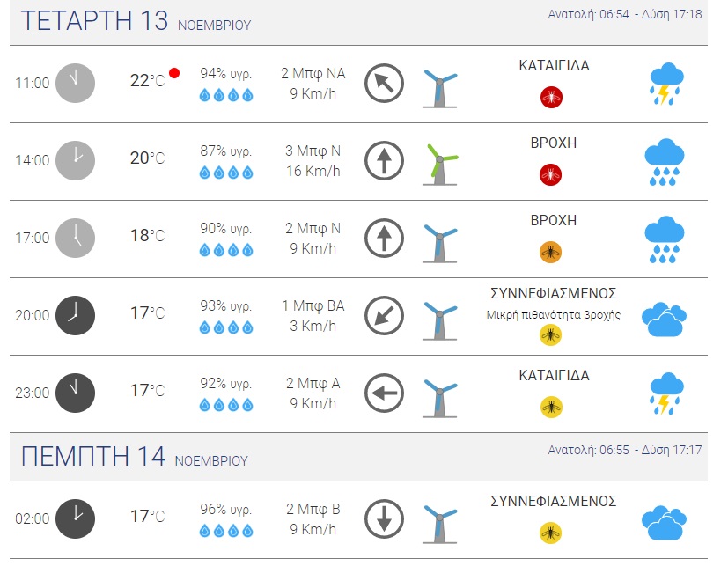Click the rain cloud icon at 14:00

pos(665,161)
